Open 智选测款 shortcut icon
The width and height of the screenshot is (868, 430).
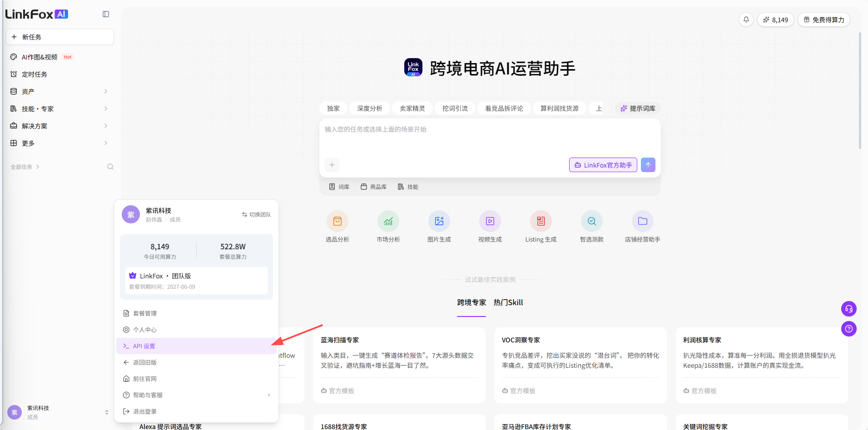pyautogui.click(x=592, y=221)
